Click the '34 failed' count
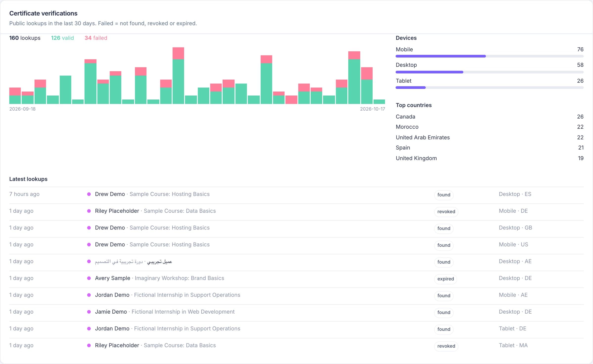593x364 pixels. tap(96, 38)
